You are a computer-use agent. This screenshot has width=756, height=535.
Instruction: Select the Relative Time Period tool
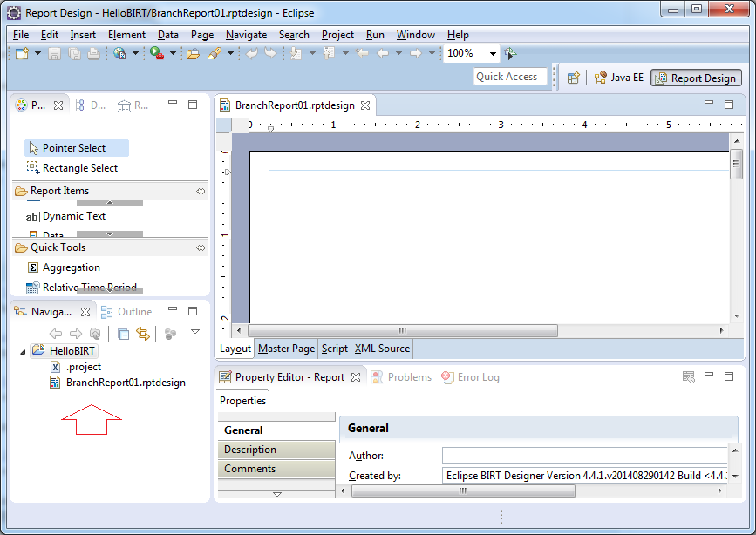point(82,288)
